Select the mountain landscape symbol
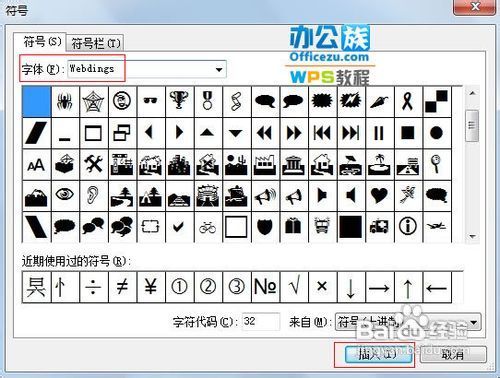Viewport: 500px width, 378px height. [x=36, y=196]
